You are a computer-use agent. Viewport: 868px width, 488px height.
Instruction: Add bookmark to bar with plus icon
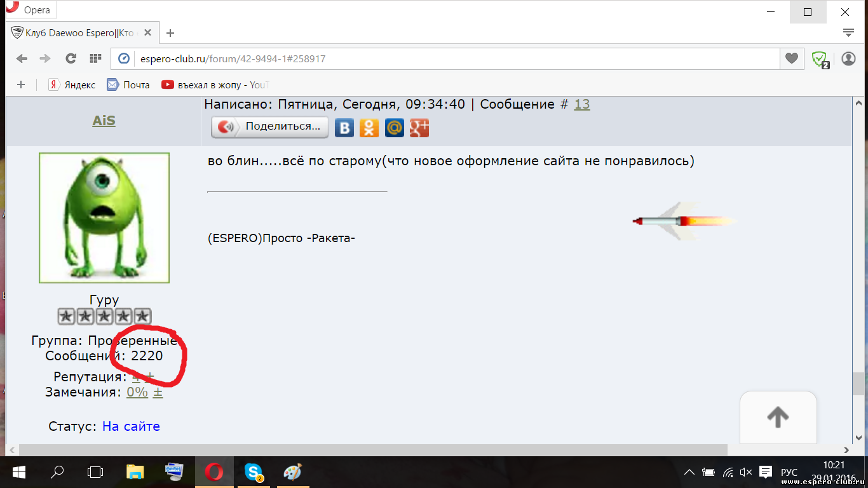point(21,85)
